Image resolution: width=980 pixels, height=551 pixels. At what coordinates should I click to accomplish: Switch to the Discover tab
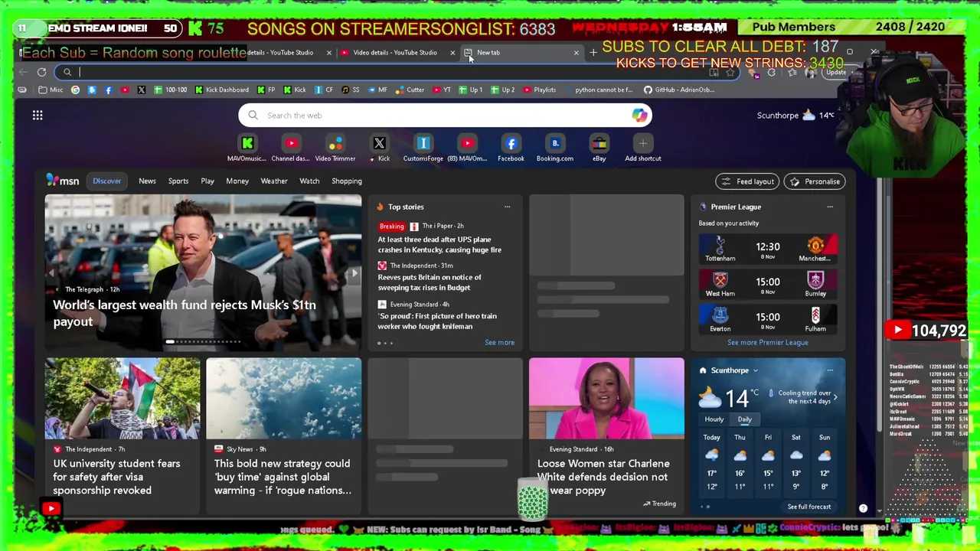tap(107, 181)
